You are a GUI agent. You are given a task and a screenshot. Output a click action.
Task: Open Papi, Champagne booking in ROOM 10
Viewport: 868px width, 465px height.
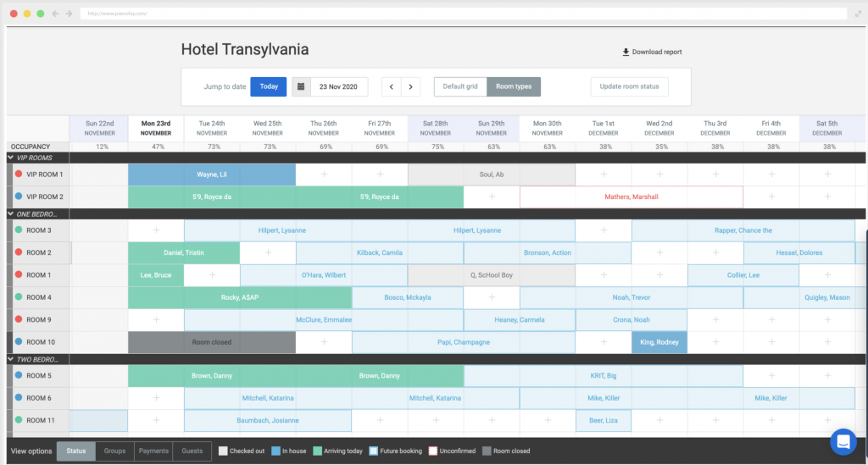464,342
